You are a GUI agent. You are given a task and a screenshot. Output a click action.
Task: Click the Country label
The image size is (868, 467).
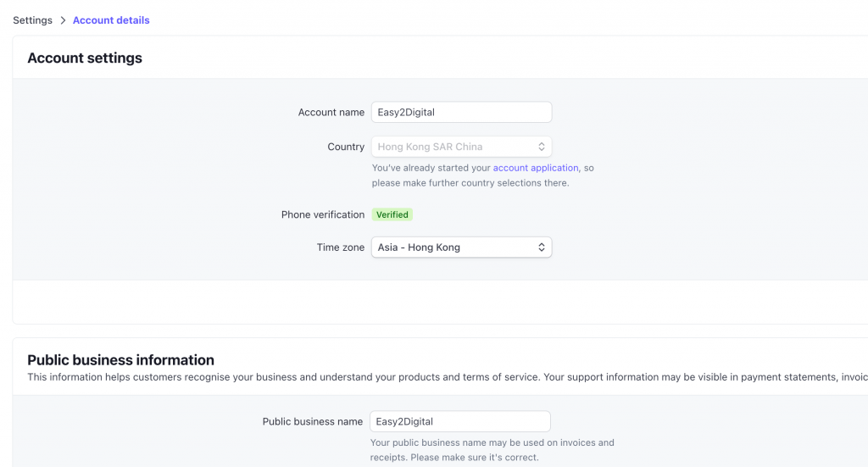(346, 147)
